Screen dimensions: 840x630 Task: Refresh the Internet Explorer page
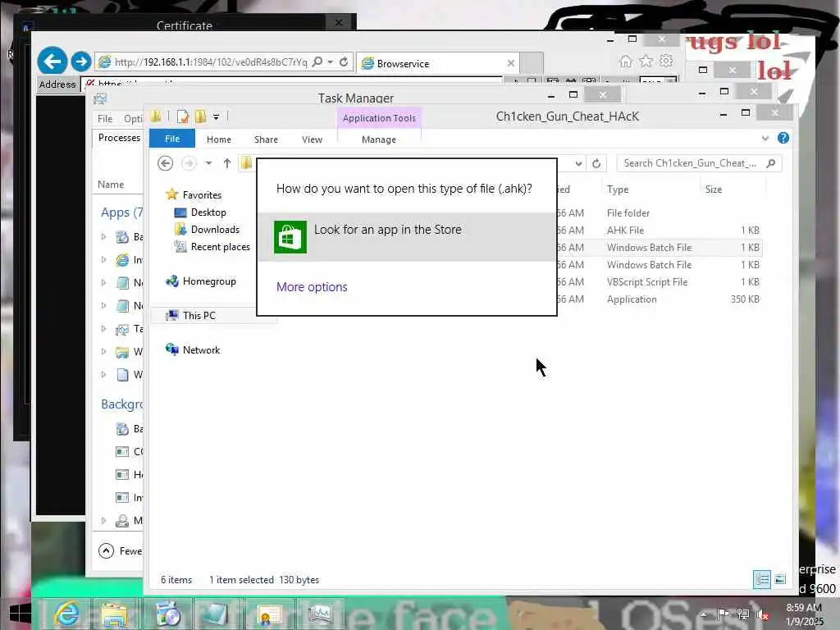pyautogui.click(x=344, y=62)
